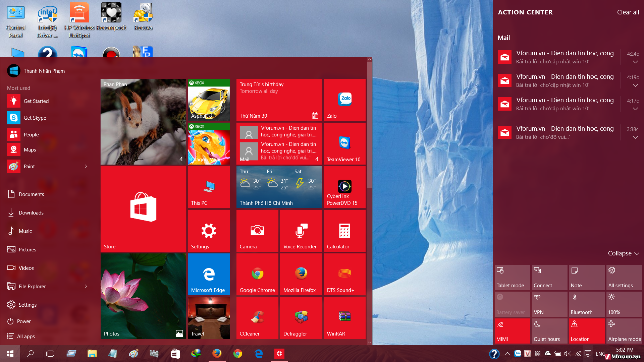The image size is (644, 362).
Task: Show hidden system tray icons
Action: [507, 354]
